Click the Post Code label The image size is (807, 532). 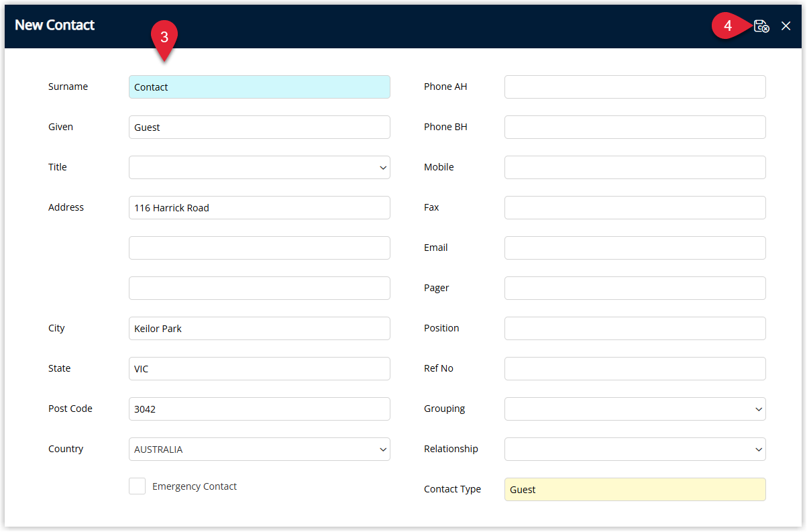pos(70,409)
